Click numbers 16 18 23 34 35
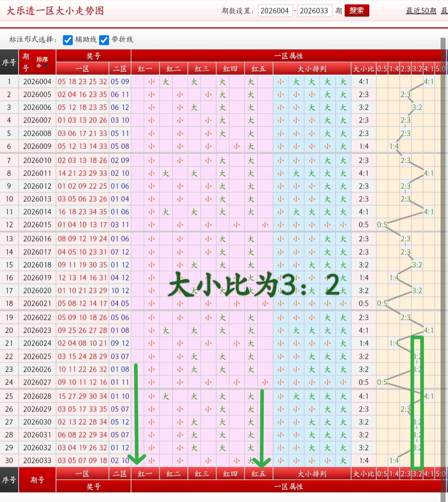This screenshot has height=502, width=448. pos(82,212)
